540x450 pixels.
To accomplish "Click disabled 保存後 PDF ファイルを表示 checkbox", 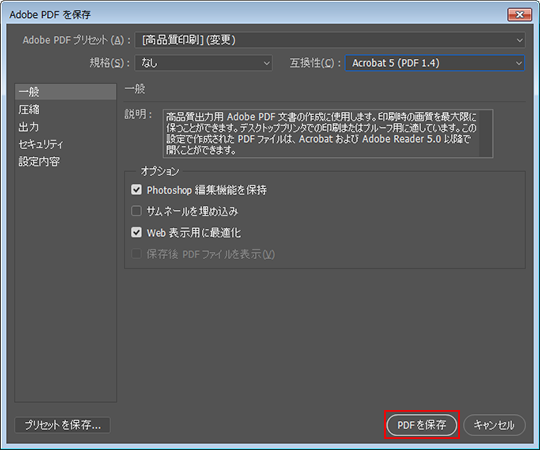I will tap(136, 254).
